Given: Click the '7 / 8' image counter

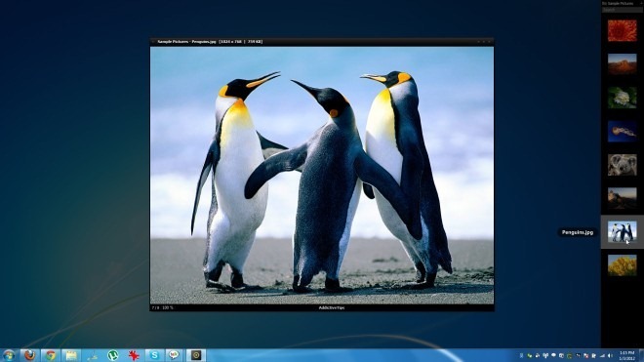Looking at the screenshot, I should (x=155, y=307).
